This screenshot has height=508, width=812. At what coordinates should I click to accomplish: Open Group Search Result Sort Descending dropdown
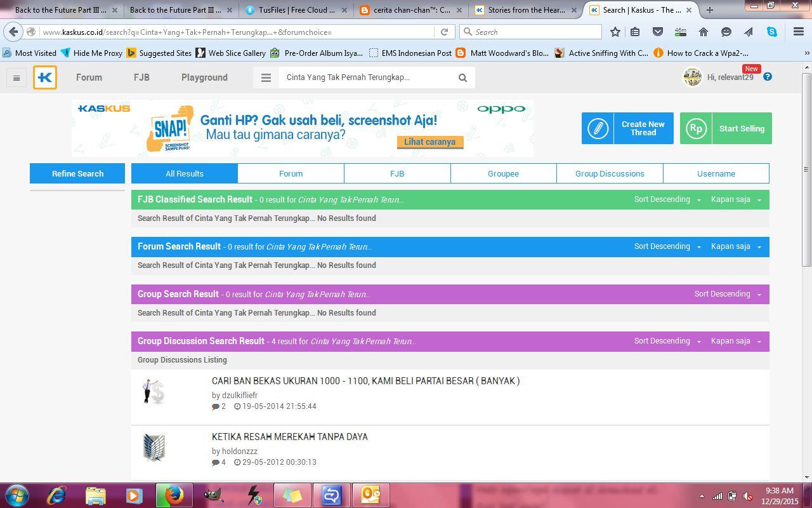(728, 294)
